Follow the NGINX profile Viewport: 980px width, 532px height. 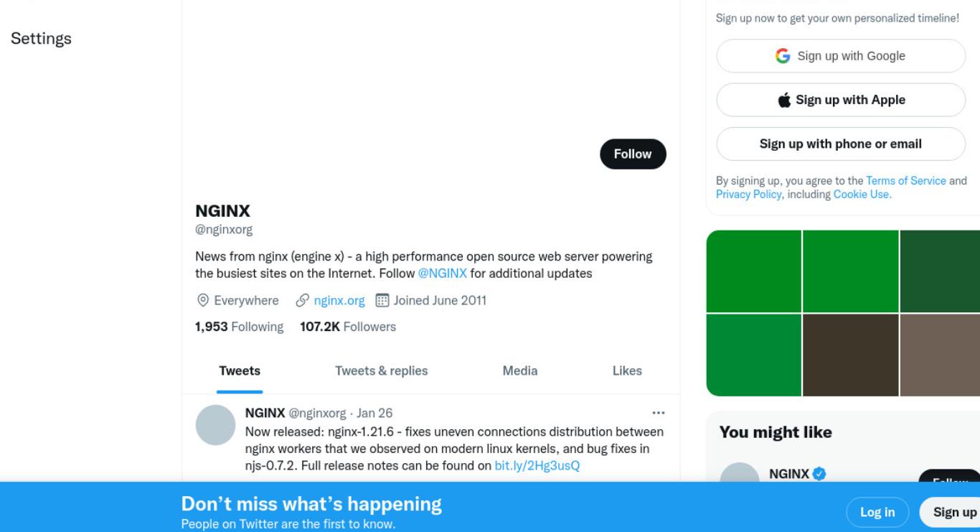click(633, 154)
